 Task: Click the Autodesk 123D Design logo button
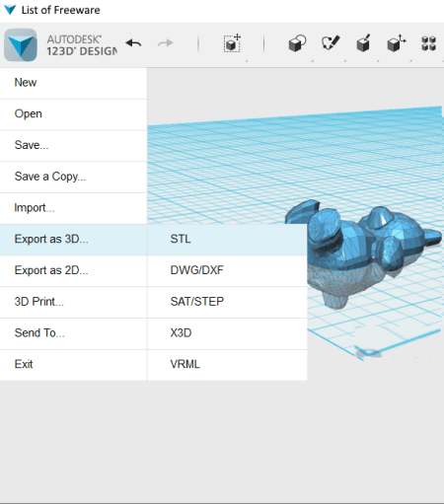(21, 45)
